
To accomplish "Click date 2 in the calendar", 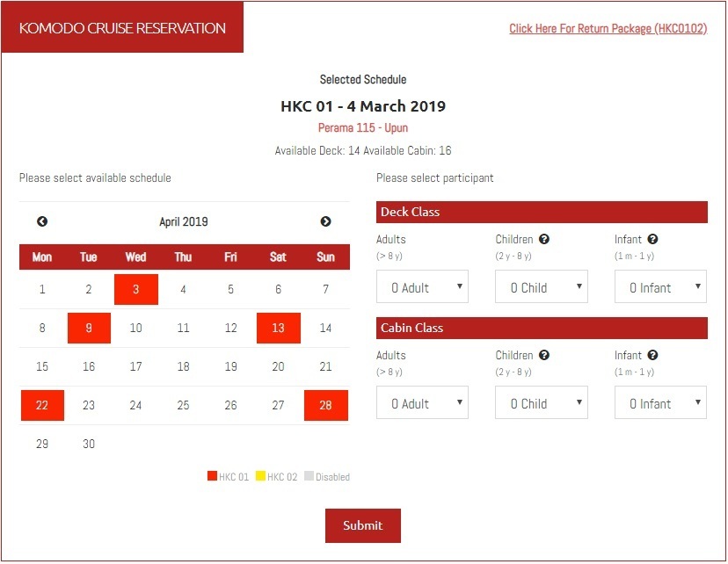I will coord(89,289).
